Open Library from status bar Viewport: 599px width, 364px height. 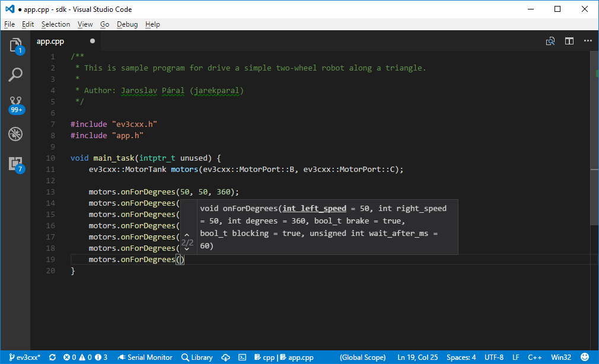[x=197, y=357]
